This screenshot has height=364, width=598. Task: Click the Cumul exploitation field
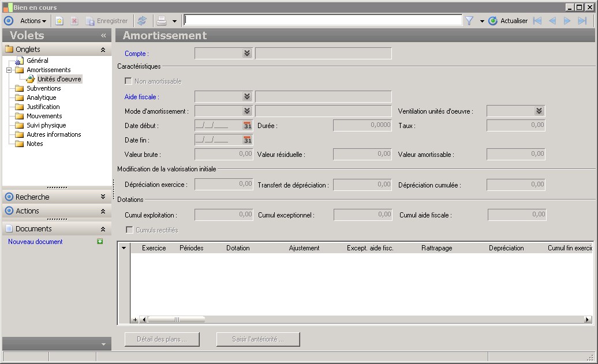tap(224, 215)
